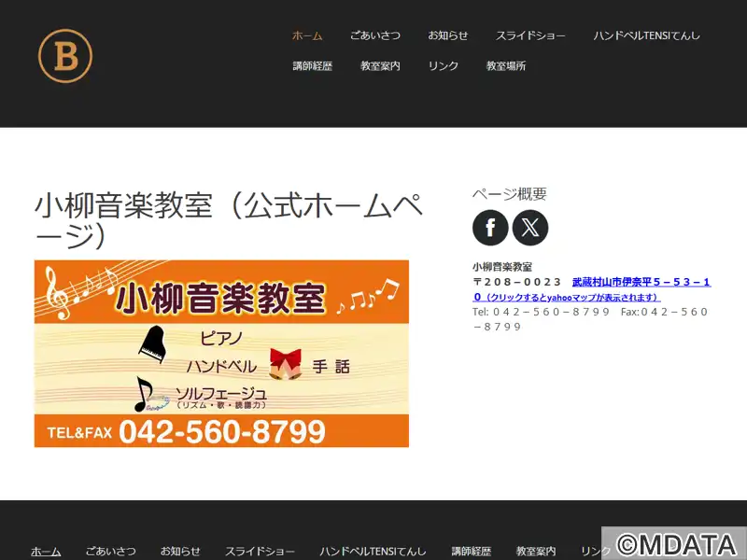Click the 武蔵村山市伊奈平 address map link
The image size is (747, 560).
pos(592,289)
